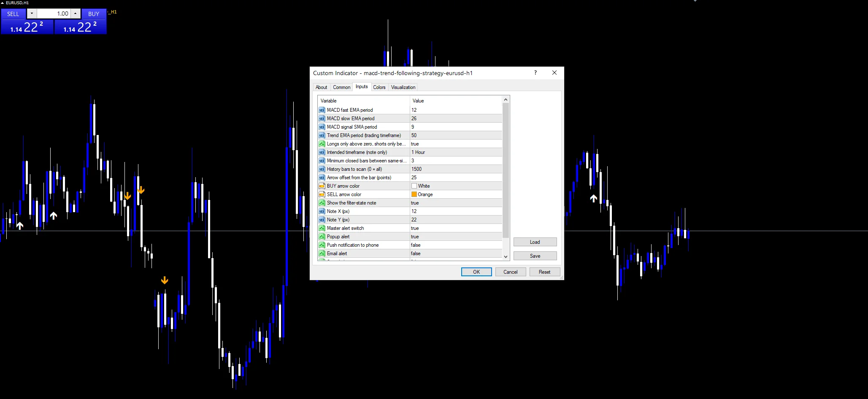This screenshot has width=868, height=399.
Task: Click the Note Y (px) row icon
Action: pyautogui.click(x=322, y=220)
